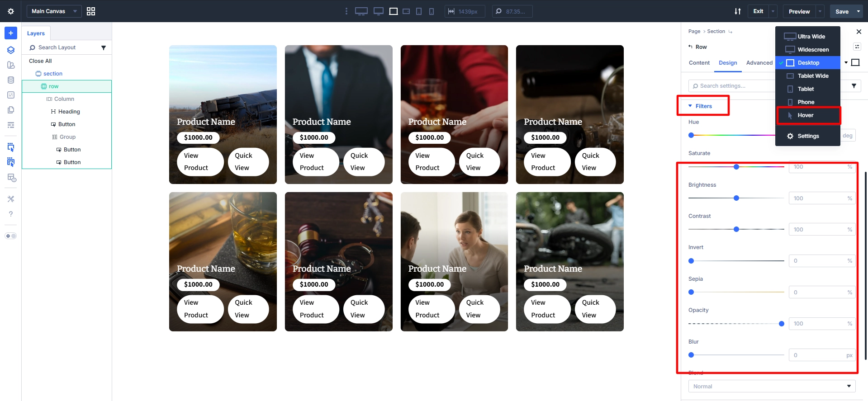The width and height of the screenshot is (868, 401).
Task: Open the Blend mode Normal dropdown
Action: (x=772, y=386)
